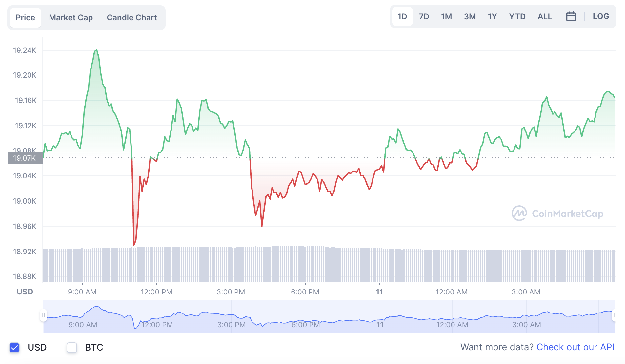Choose the 3M time range
The image size is (625, 364).
(x=470, y=16)
